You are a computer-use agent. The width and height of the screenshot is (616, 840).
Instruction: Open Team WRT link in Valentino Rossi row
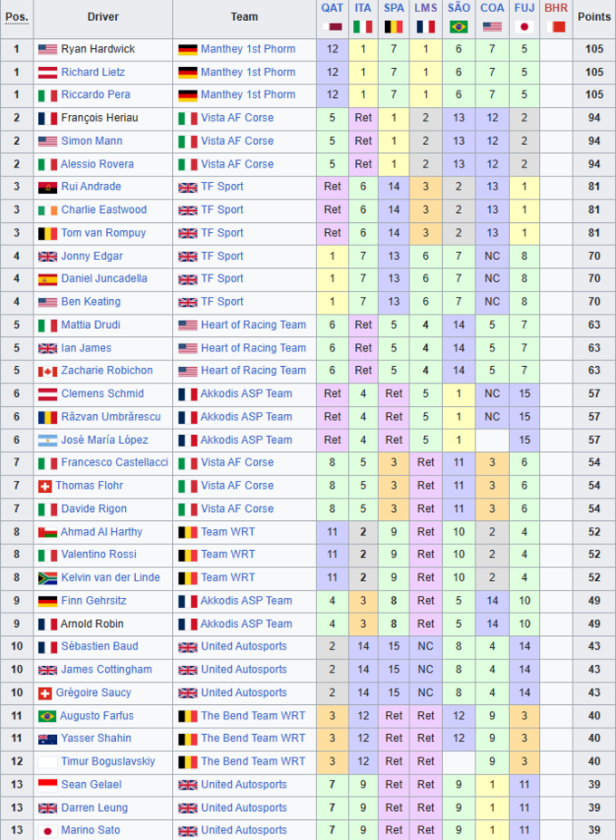click(x=227, y=555)
